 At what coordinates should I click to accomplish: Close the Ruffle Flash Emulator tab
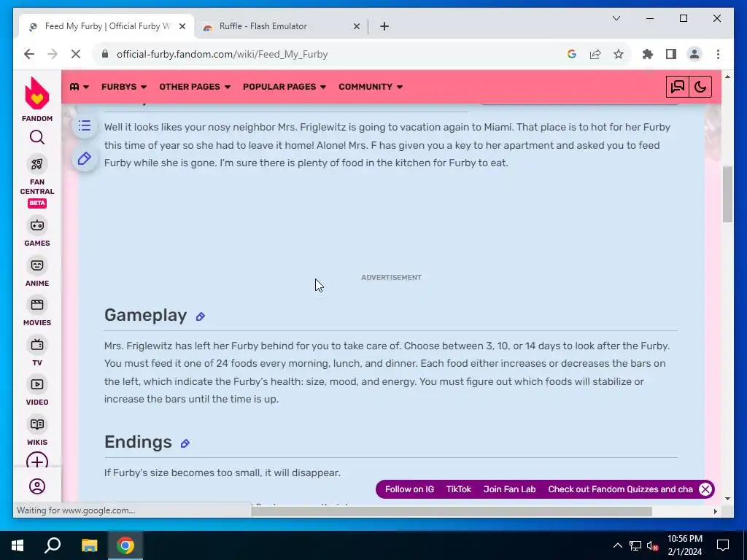[356, 27]
